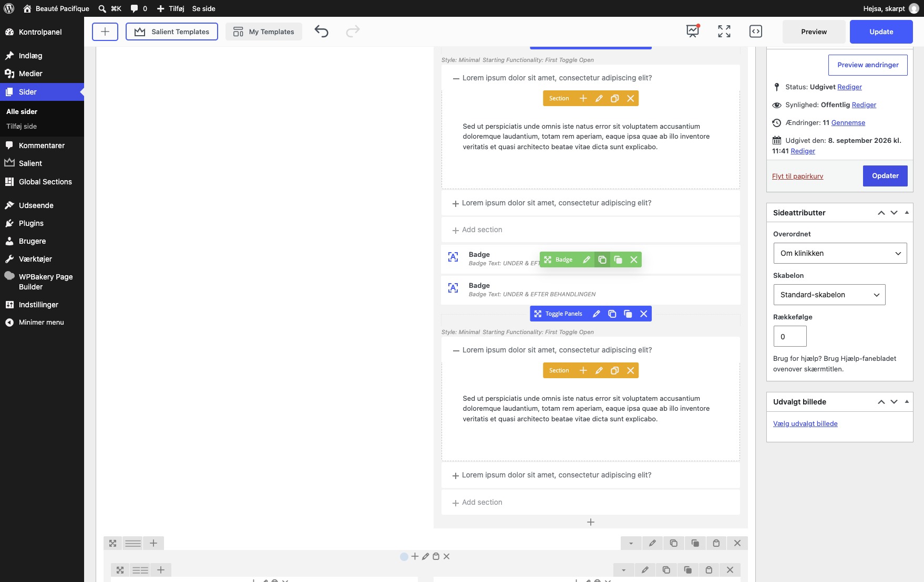Open Global Sections sidebar menu item
The width and height of the screenshot is (924, 582).
point(45,182)
